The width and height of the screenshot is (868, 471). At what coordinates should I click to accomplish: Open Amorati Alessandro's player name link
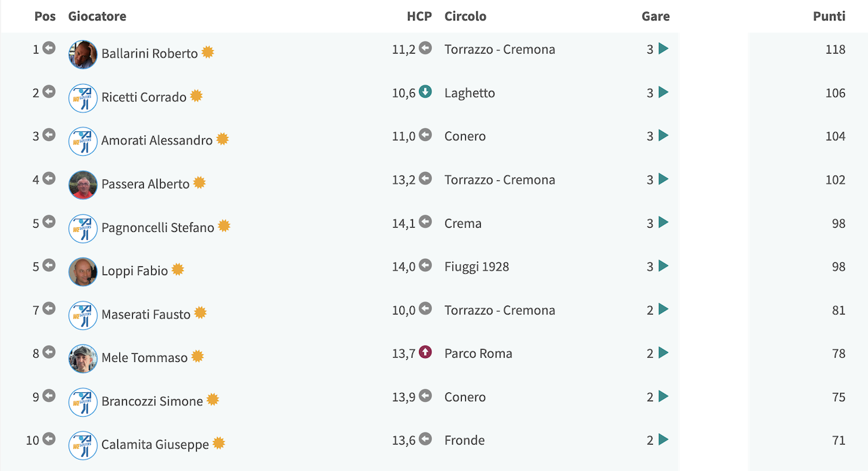157,140
